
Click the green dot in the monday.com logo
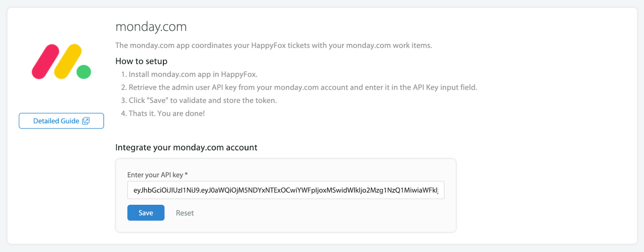click(84, 72)
